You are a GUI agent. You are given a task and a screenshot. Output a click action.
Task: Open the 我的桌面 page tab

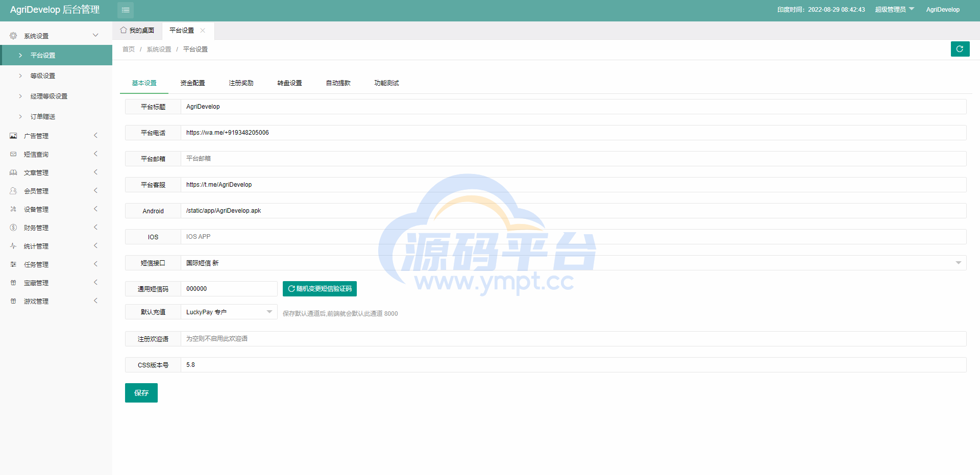137,31
